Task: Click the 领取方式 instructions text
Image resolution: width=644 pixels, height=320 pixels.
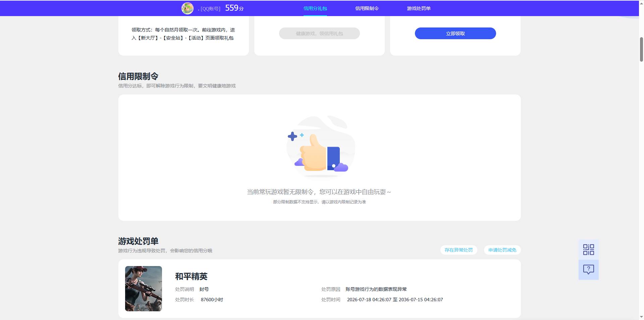Action: [183, 34]
